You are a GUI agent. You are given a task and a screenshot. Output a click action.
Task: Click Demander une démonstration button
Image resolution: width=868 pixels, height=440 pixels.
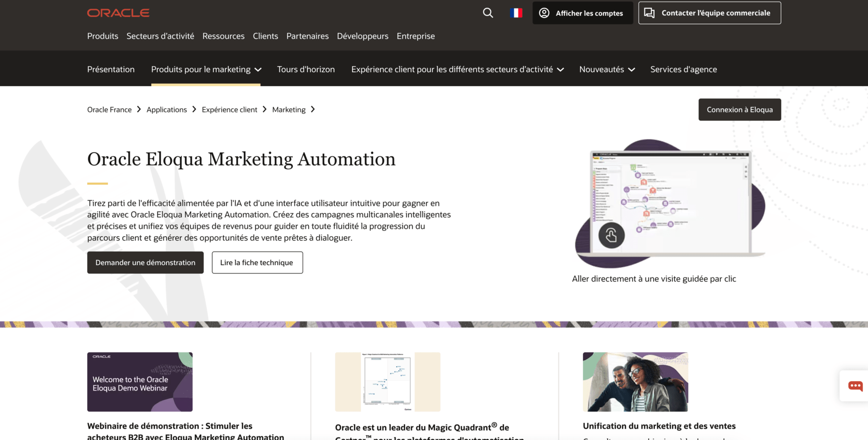pos(145,263)
